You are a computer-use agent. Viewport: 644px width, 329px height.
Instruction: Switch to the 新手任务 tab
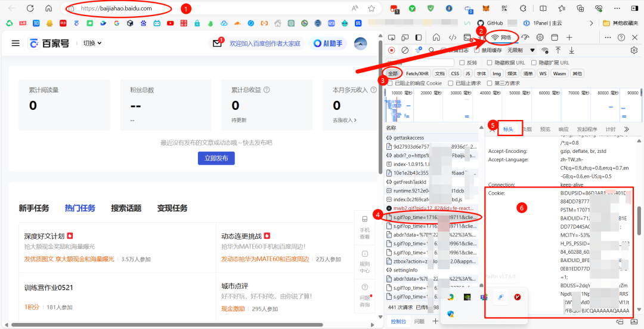coord(33,208)
